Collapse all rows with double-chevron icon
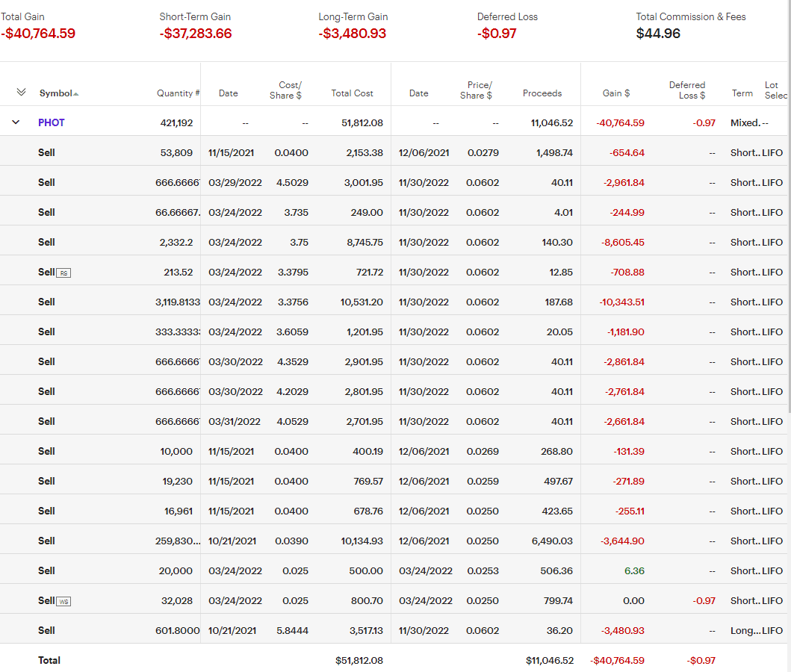 point(21,93)
